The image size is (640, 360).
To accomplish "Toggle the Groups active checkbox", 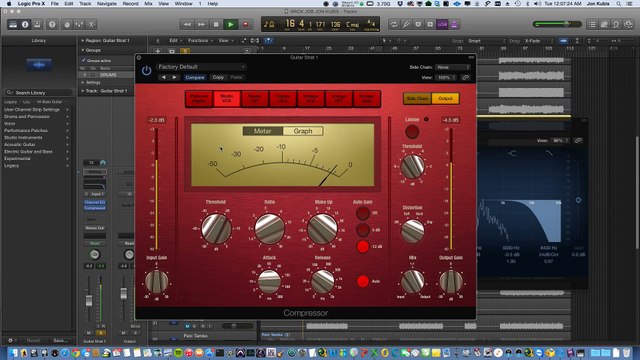I will point(83,60).
